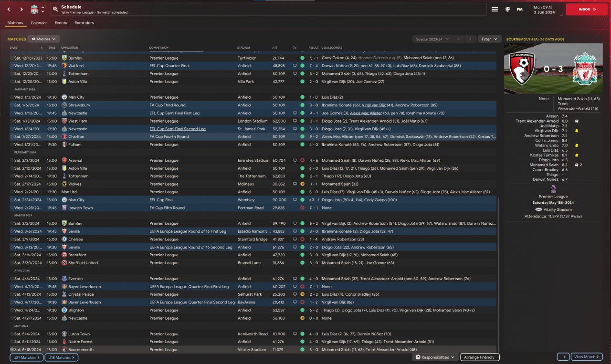Click the Wolves club badge
This screenshot has height=364, width=611.
click(x=64, y=184)
